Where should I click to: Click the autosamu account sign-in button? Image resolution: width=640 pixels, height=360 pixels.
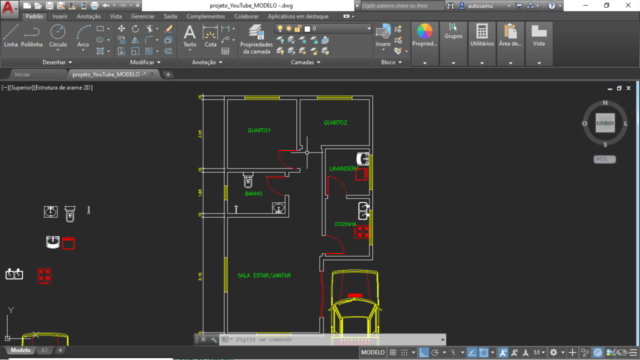pyautogui.click(x=483, y=6)
